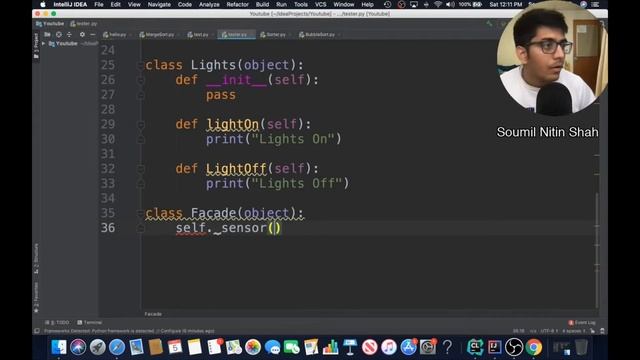Click the editor vertical scrollbar
Image resolution: width=640 pixels, height=360 pixels.
coord(597,250)
